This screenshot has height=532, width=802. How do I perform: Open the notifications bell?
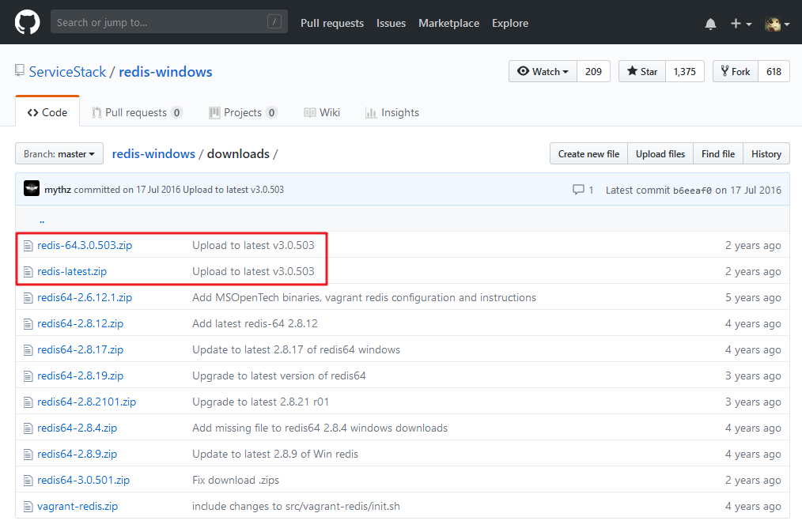click(x=710, y=24)
